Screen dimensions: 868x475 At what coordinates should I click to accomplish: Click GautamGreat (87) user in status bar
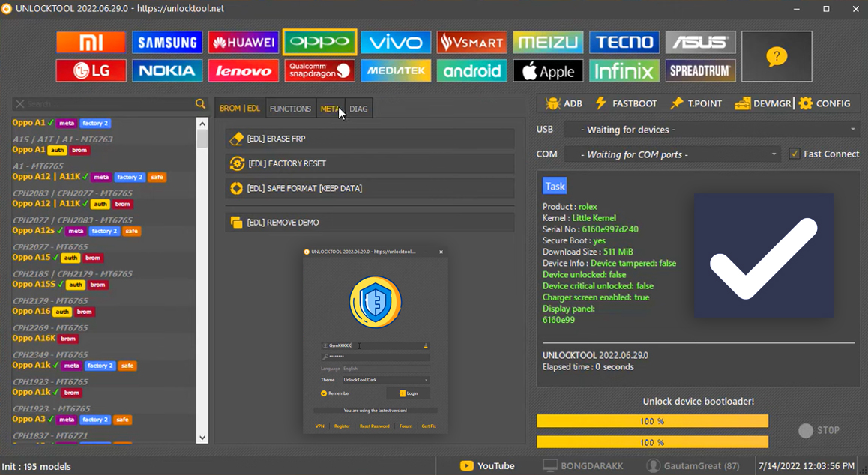693,465
